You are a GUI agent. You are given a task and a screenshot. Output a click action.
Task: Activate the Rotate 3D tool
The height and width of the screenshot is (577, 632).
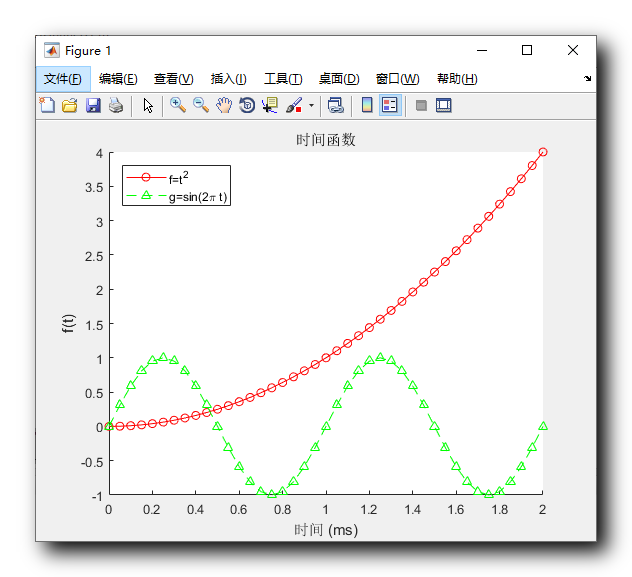pos(247,106)
